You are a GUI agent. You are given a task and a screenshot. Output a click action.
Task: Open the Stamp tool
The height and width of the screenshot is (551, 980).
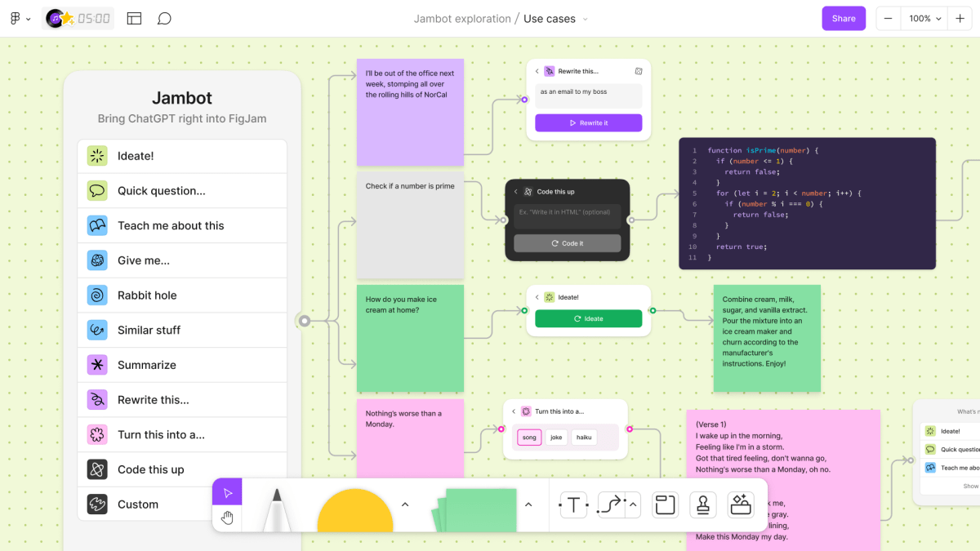(x=702, y=505)
